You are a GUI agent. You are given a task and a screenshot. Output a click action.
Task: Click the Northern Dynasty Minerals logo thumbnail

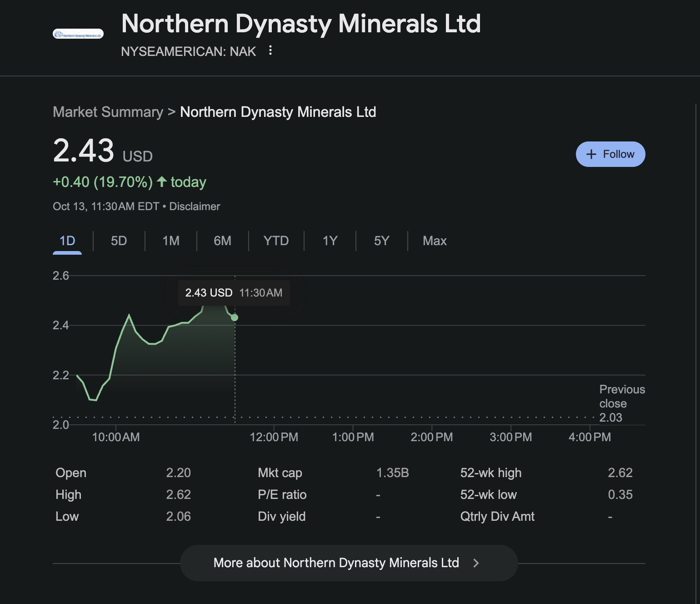[x=78, y=34]
